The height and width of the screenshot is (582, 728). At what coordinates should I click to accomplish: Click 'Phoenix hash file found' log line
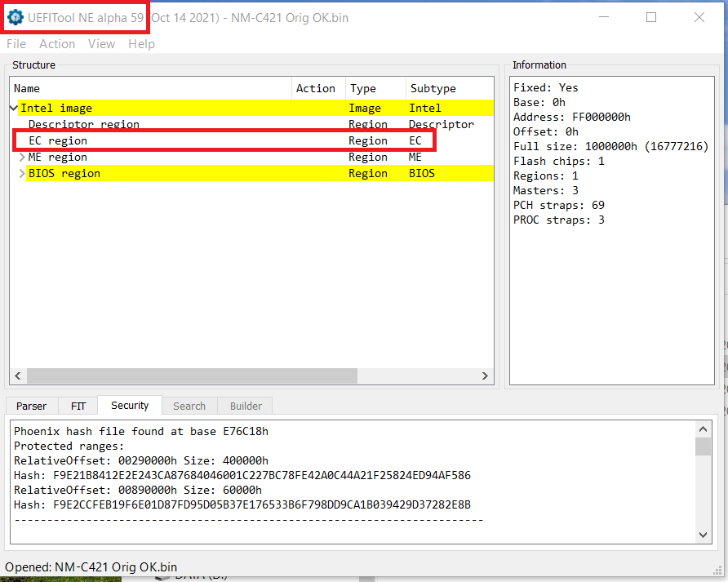(141, 432)
